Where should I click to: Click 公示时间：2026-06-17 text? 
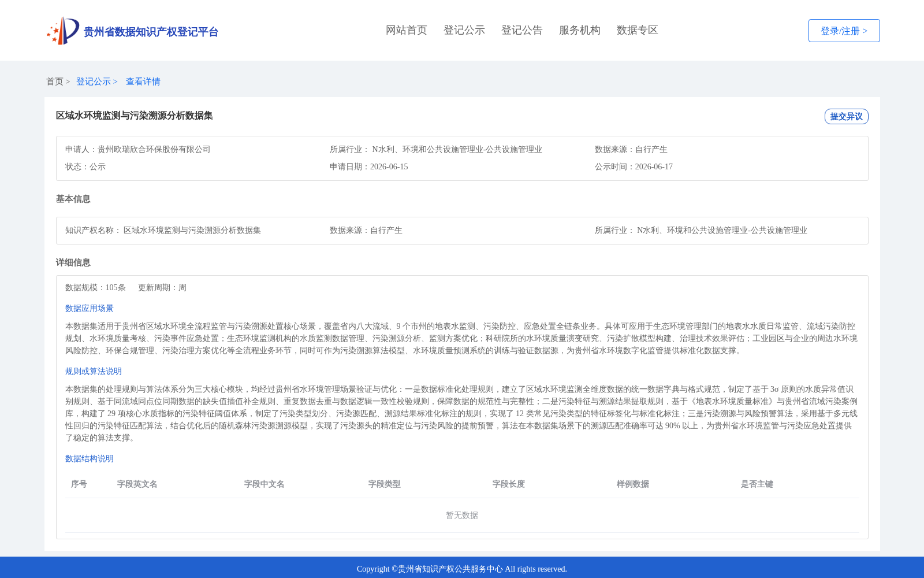(634, 166)
